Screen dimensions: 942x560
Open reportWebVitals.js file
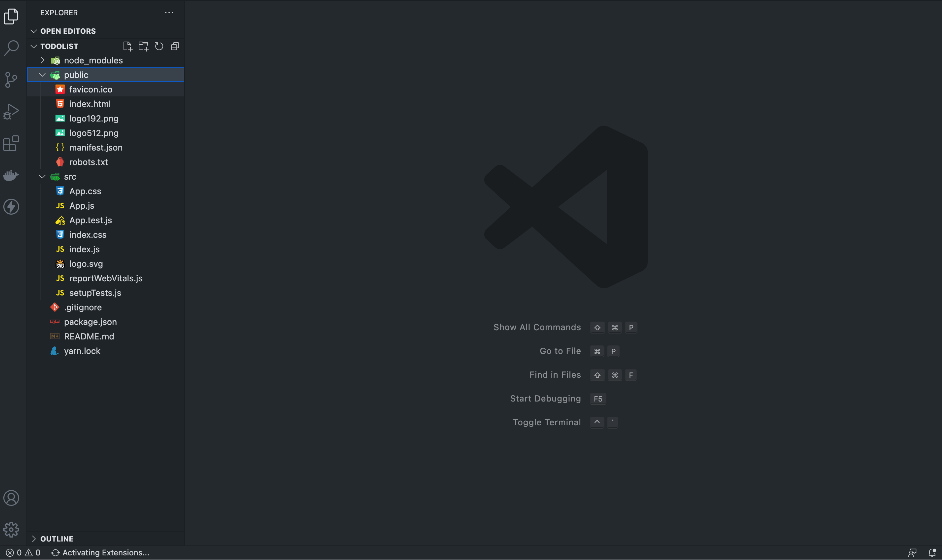point(106,278)
